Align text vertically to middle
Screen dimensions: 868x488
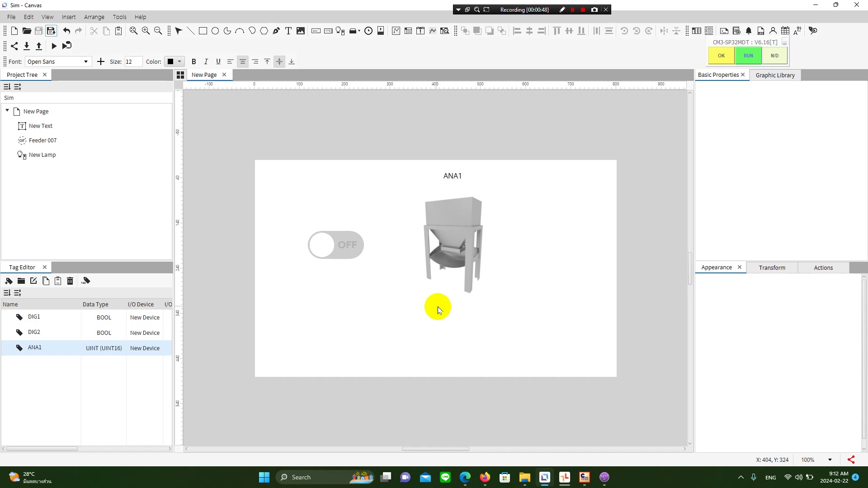point(279,61)
